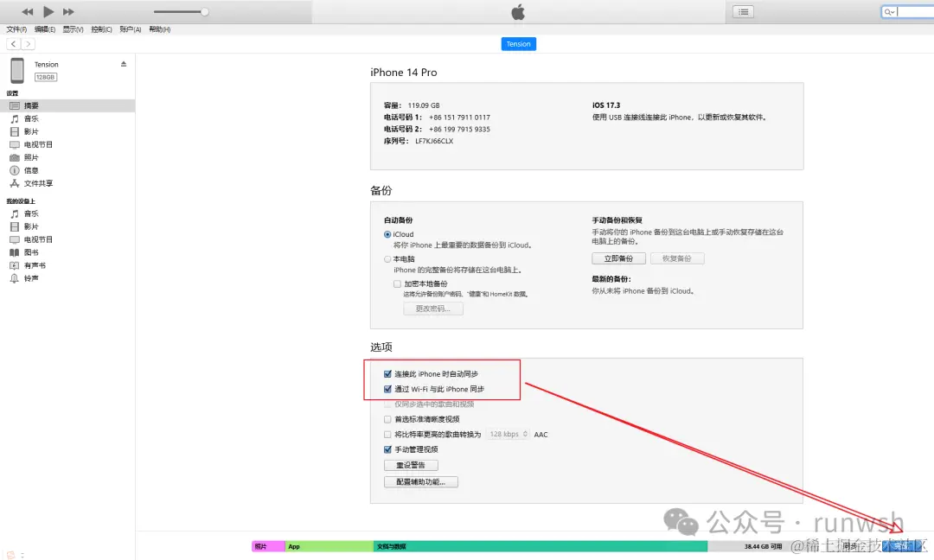Click phone number +86 199 7915 9335

coord(459,129)
